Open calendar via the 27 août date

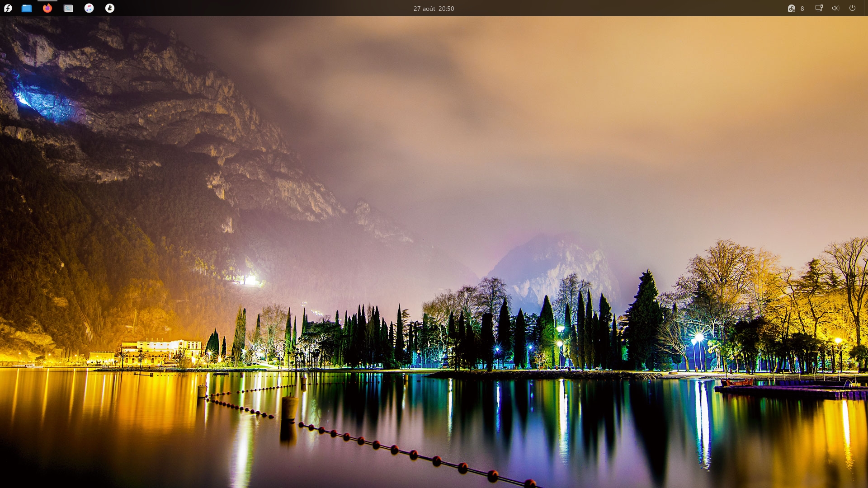click(424, 9)
